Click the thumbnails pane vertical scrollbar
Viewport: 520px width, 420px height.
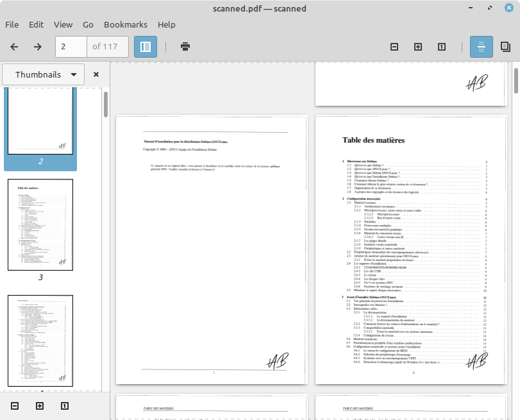[x=106, y=105]
